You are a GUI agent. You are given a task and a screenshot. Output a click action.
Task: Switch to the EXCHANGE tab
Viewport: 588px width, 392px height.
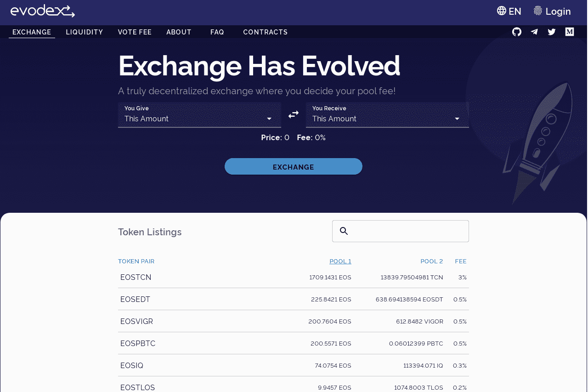point(32,32)
